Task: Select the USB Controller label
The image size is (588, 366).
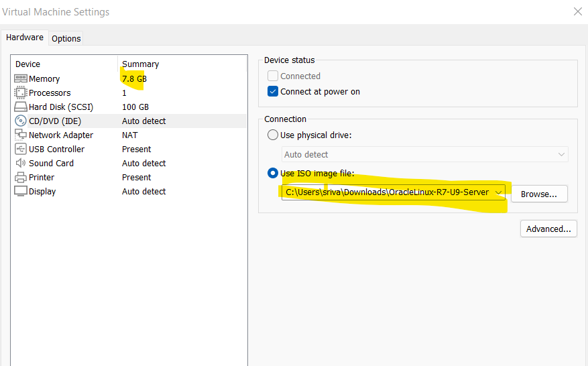Action: tap(56, 149)
